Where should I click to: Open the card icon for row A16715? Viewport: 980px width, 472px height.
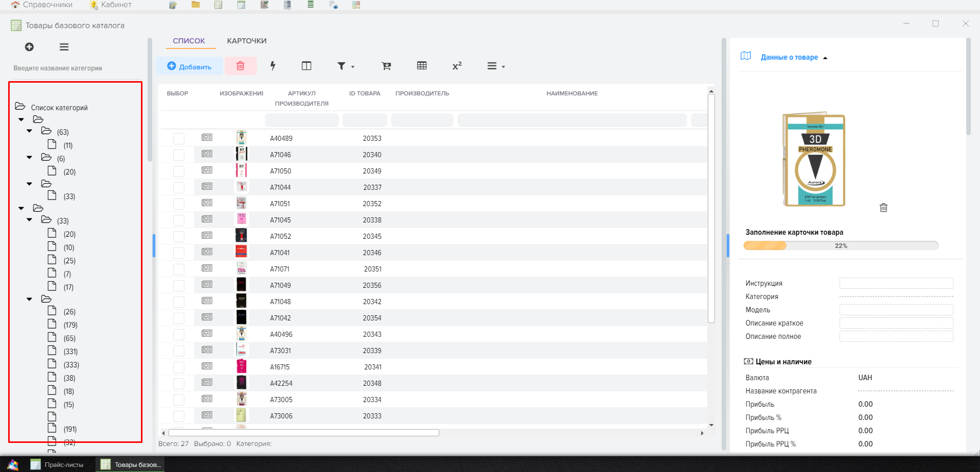click(x=207, y=366)
